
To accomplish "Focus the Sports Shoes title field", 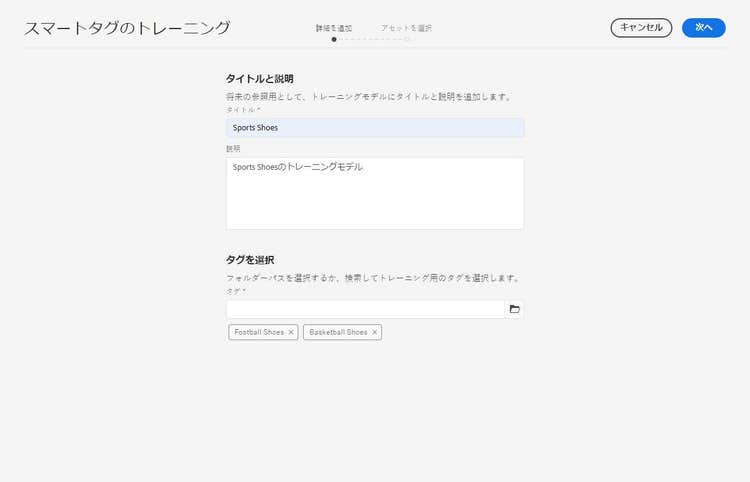I will (x=375, y=128).
